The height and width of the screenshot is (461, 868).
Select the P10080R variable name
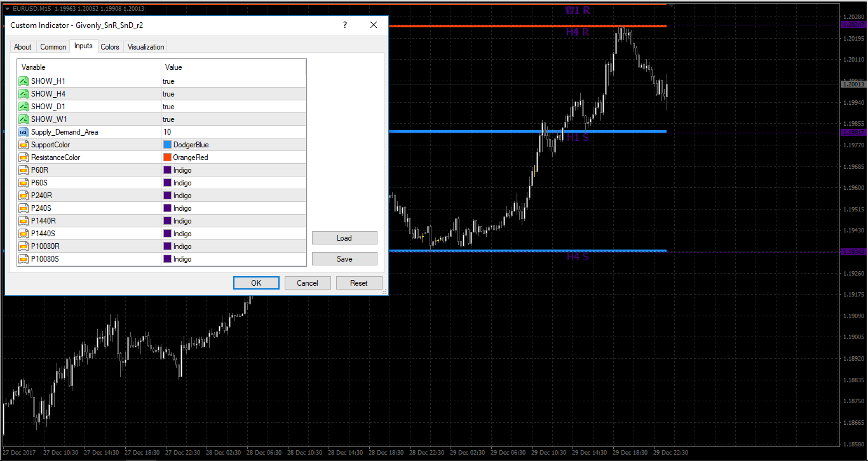click(45, 246)
